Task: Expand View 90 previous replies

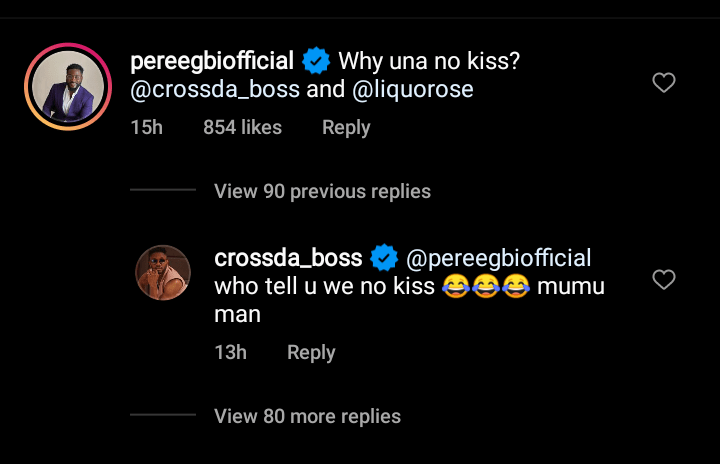Action: (322, 191)
